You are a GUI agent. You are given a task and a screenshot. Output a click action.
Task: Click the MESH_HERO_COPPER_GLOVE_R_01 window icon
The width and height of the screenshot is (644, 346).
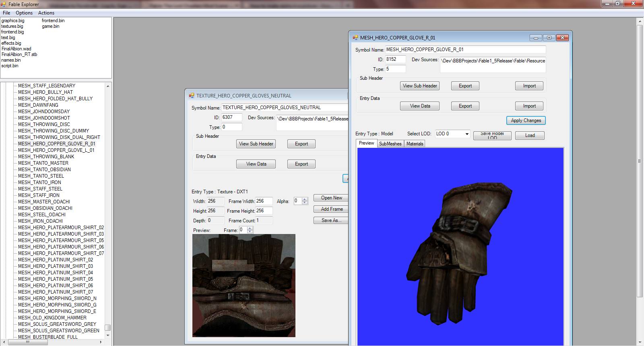point(355,38)
